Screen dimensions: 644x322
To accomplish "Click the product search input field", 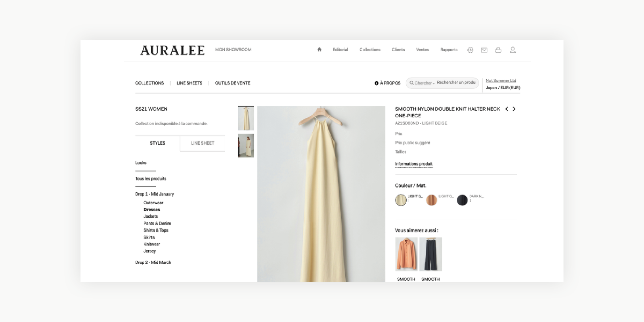I will (456, 83).
